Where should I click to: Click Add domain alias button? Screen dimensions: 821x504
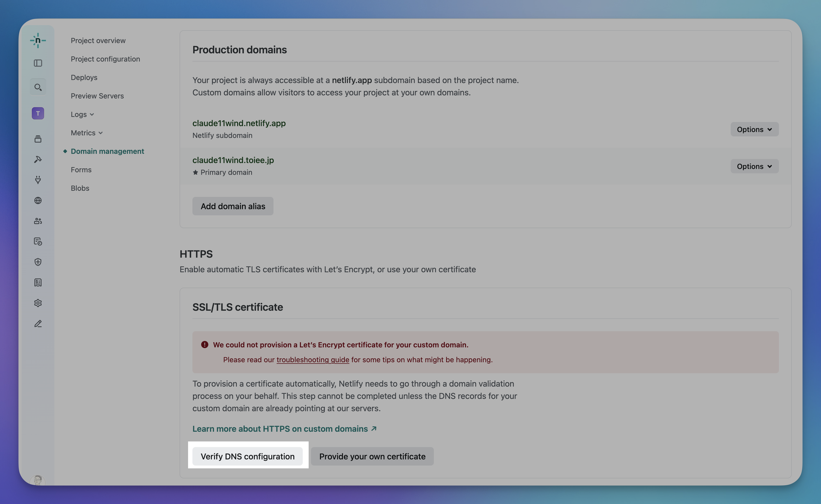[x=233, y=206]
